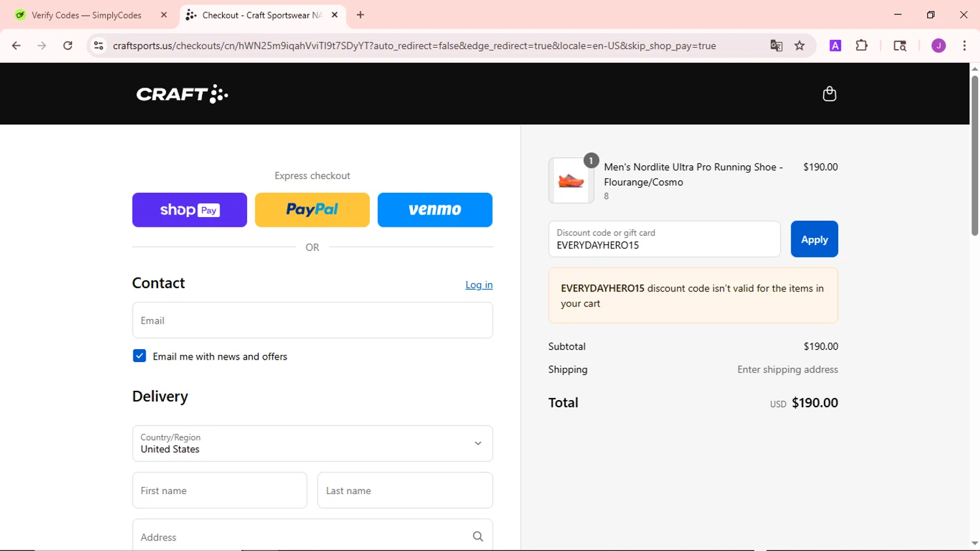Uncheck Email me with news and offers
The image size is (980, 551).
(x=139, y=356)
